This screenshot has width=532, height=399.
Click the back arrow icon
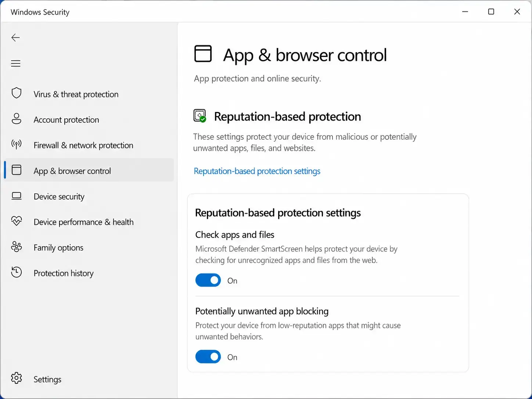tap(15, 37)
